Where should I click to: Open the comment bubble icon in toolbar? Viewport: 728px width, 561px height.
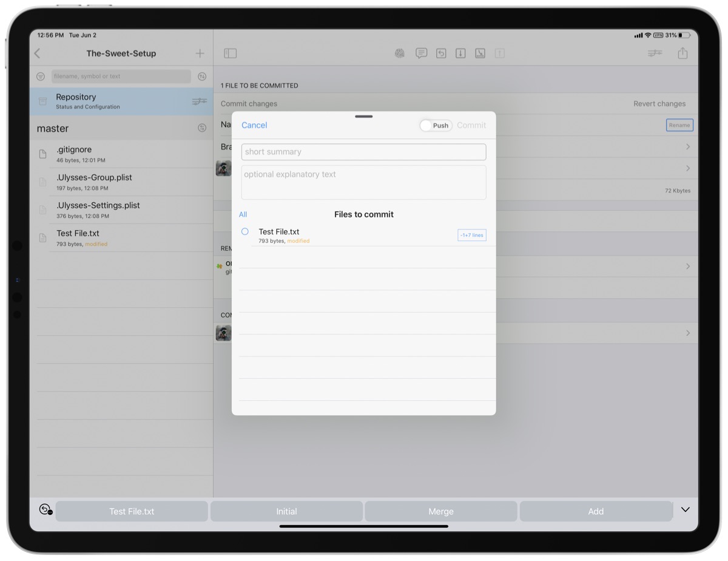421,53
